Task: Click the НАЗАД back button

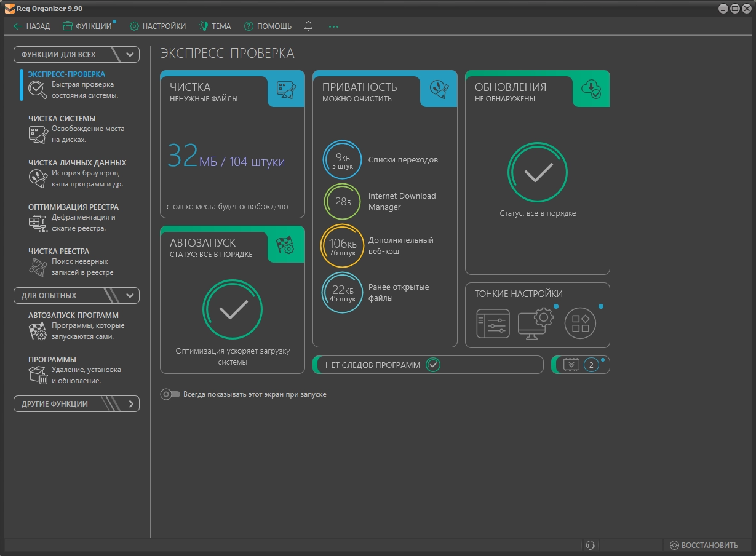Action: (31, 26)
